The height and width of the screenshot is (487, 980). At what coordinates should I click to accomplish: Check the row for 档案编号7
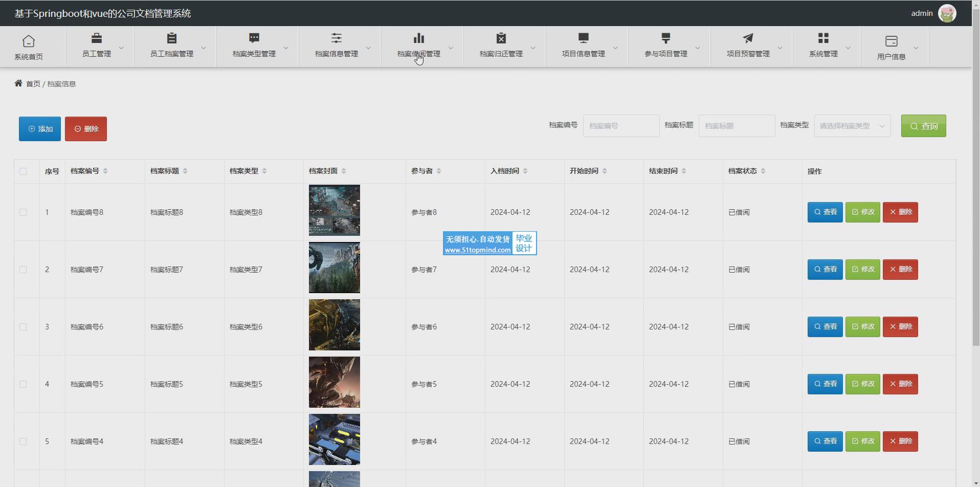point(23,270)
